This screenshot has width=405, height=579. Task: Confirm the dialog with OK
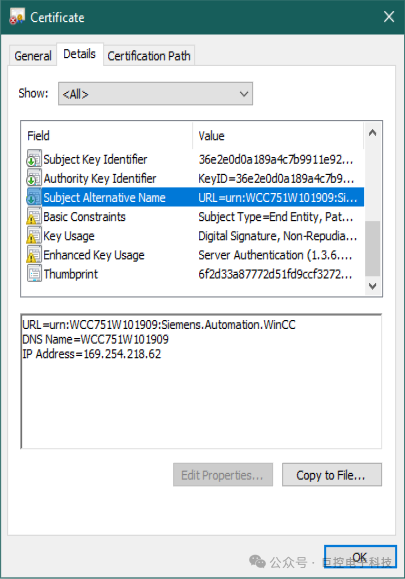click(360, 556)
